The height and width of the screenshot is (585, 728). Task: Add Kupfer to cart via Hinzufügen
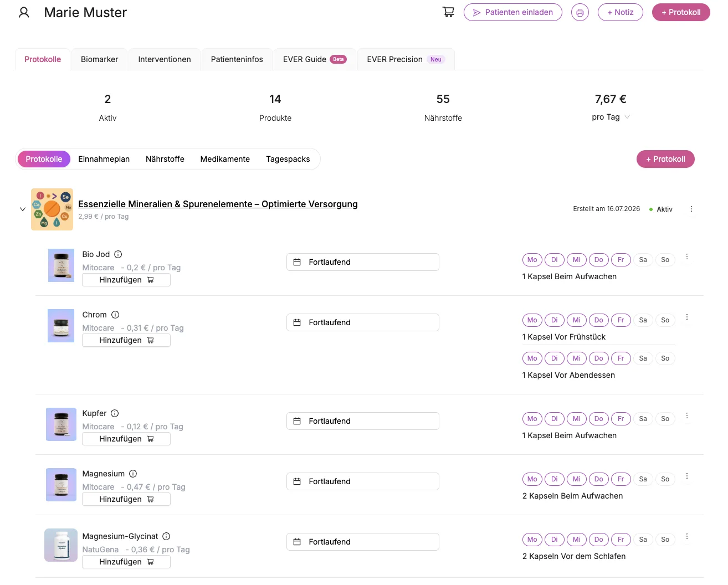(x=126, y=439)
